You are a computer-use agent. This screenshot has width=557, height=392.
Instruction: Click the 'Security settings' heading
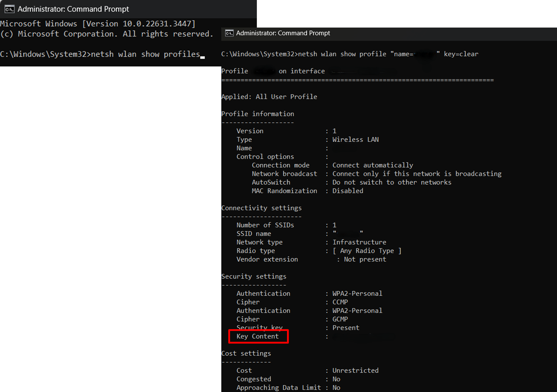click(254, 277)
